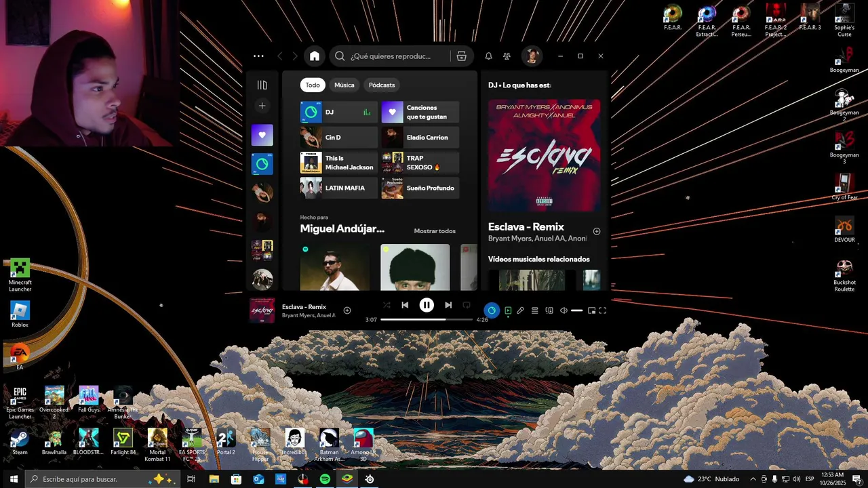Open Task View on taskbar
868x488 pixels.
(191, 479)
